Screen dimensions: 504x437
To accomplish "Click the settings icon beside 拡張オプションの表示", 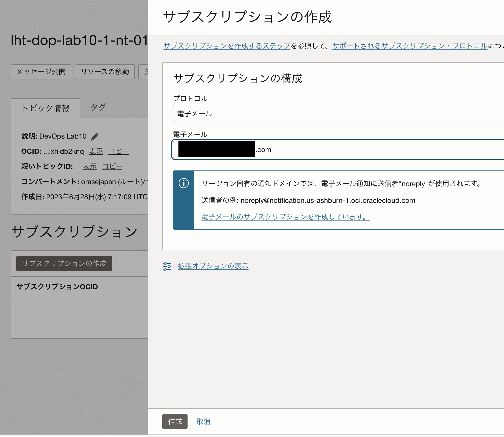I will click(167, 266).
